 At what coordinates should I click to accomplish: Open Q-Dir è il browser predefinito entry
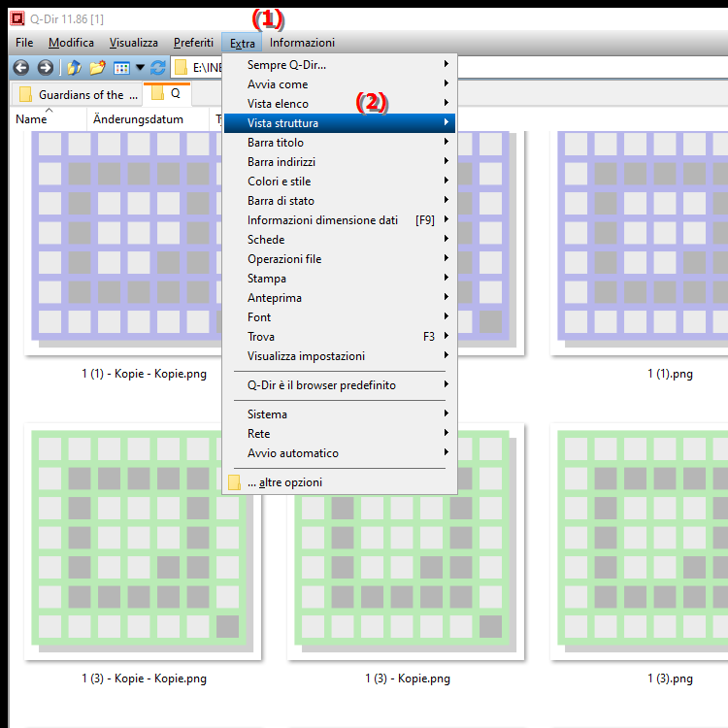(340, 385)
